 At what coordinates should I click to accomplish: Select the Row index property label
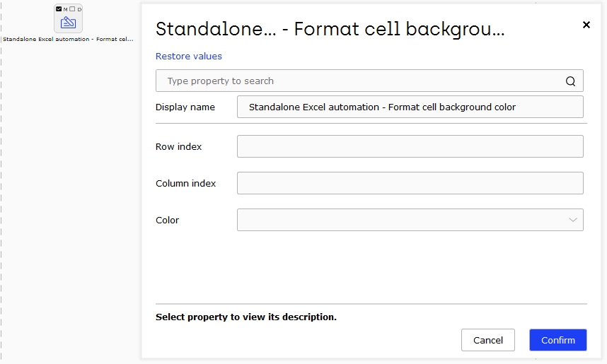click(178, 146)
